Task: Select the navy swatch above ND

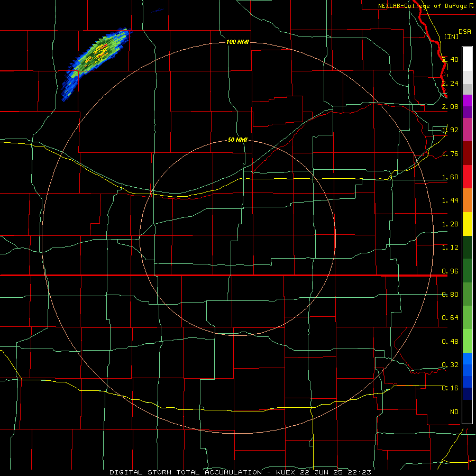Action: [467, 394]
